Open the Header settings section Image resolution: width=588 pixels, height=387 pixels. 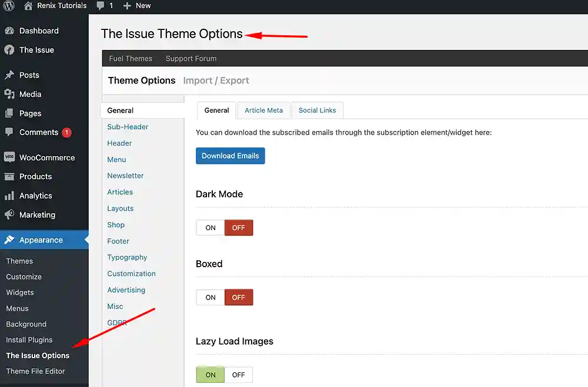119,143
